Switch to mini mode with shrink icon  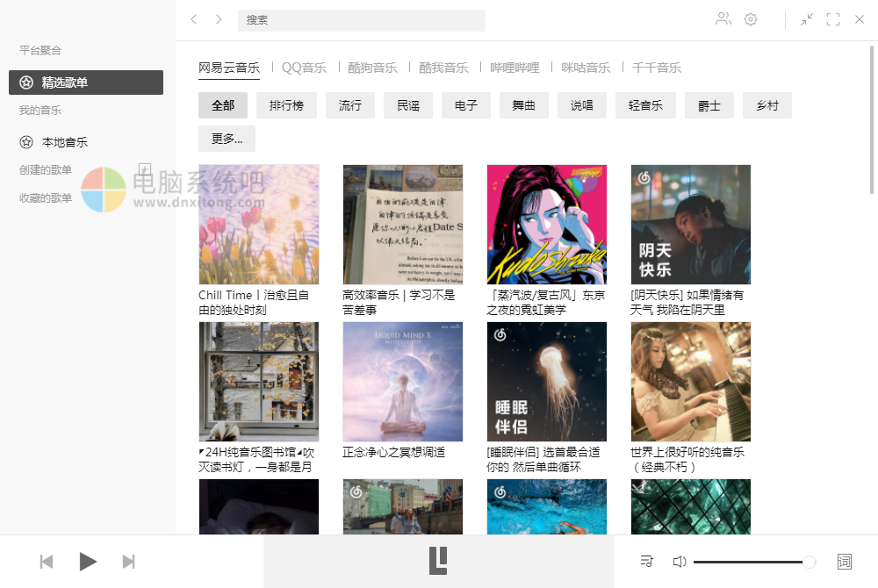(806, 19)
